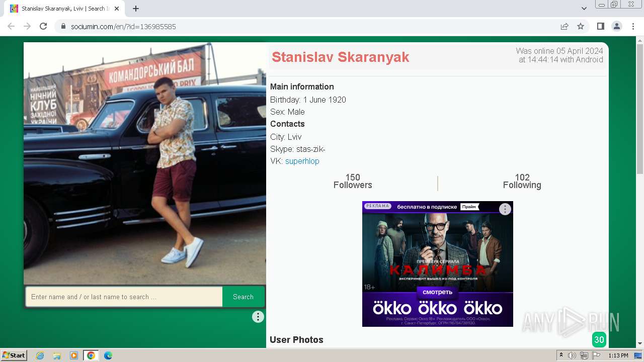The height and width of the screenshot is (362, 644).
Task: Open the ad options dots on Okko banner
Action: pyautogui.click(x=505, y=209)
